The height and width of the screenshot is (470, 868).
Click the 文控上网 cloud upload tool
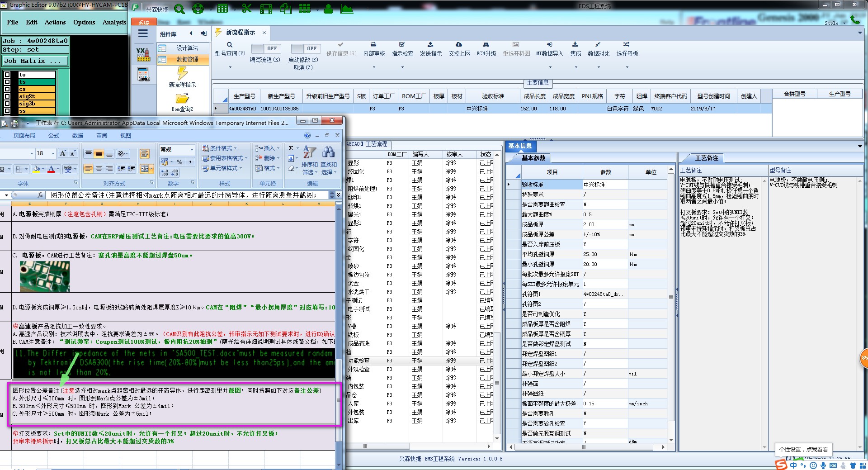coord(459,50)
